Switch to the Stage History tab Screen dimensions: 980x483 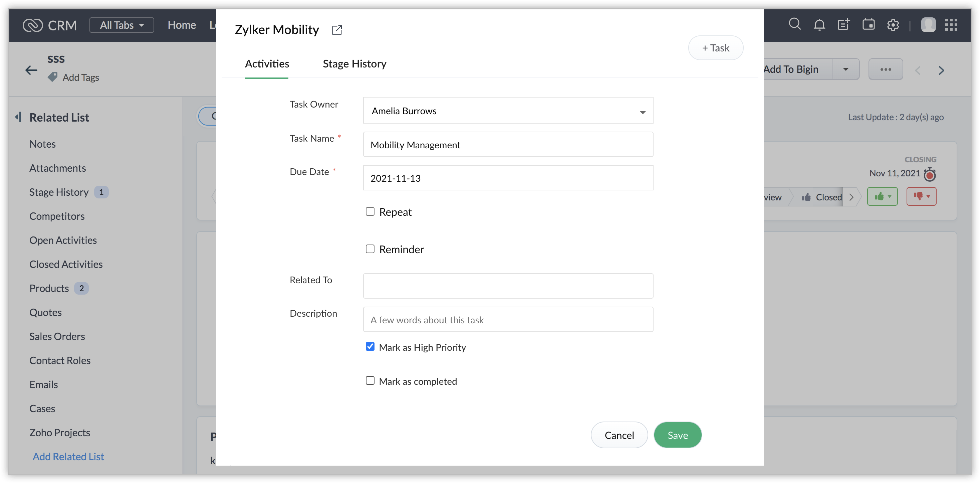pyautogui.click(x=354, y=63)
